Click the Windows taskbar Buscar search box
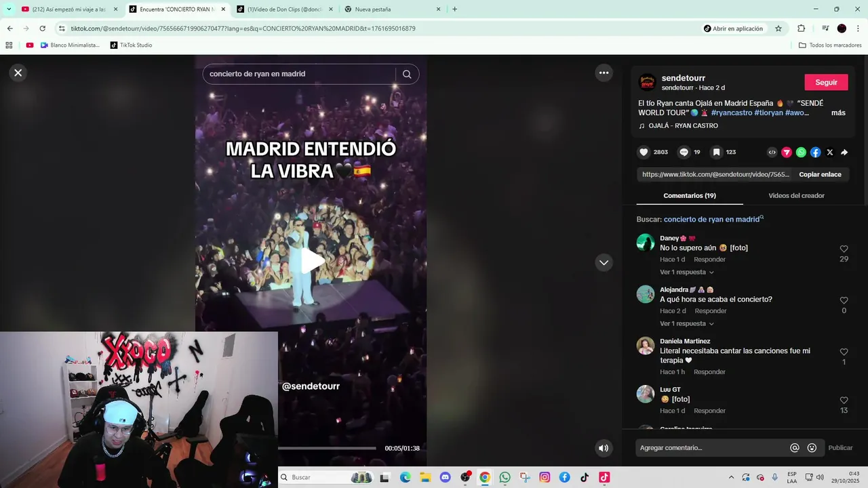The height and width of the screenshot is (488, 868). tap(325, 477)
